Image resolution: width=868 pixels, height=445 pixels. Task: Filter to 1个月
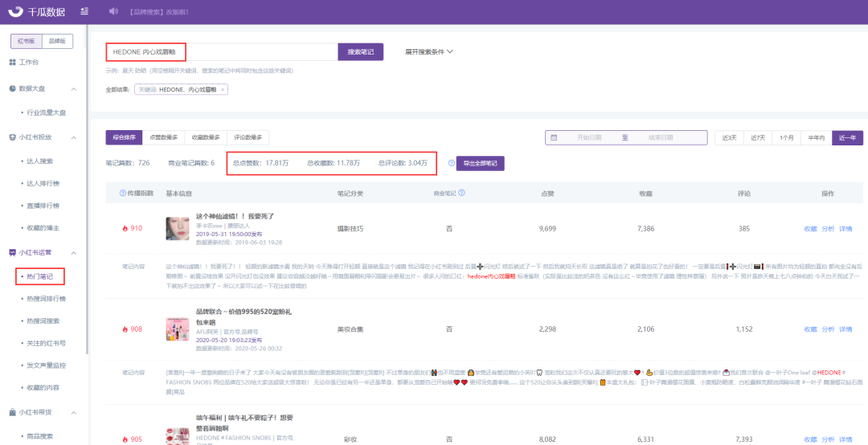click(787, 138)
